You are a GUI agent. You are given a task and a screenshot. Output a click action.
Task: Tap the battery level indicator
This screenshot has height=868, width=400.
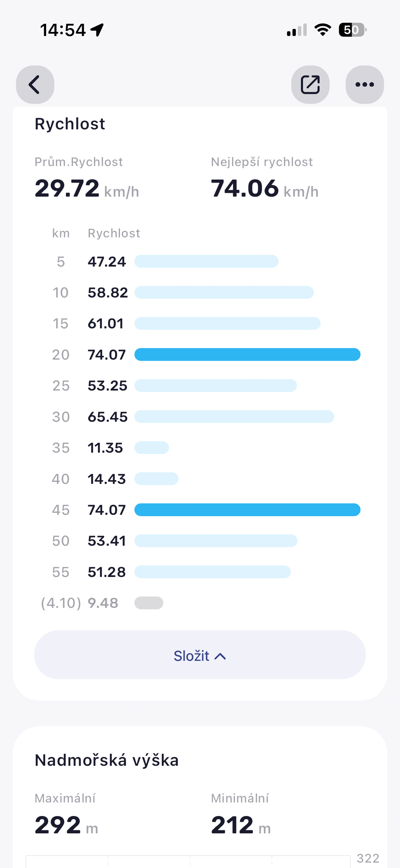352,30
